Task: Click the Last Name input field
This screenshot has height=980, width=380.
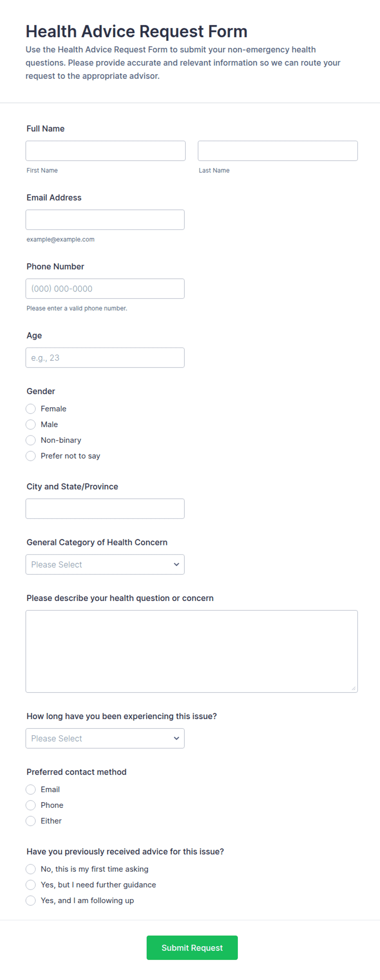Action: coord(278,151)
